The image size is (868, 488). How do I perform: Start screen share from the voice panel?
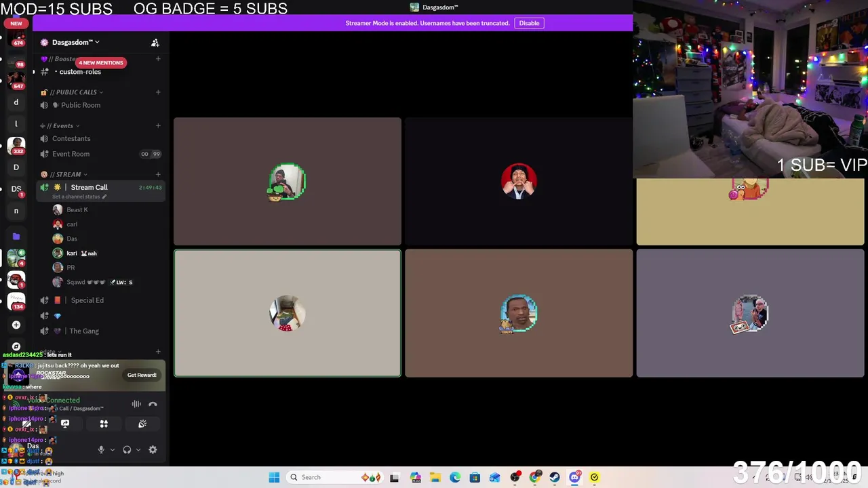point(65,424)
